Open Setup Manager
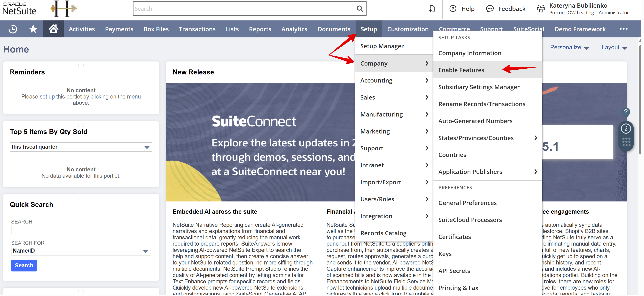This screenshot has width=644, height=296. coord(394,46)
